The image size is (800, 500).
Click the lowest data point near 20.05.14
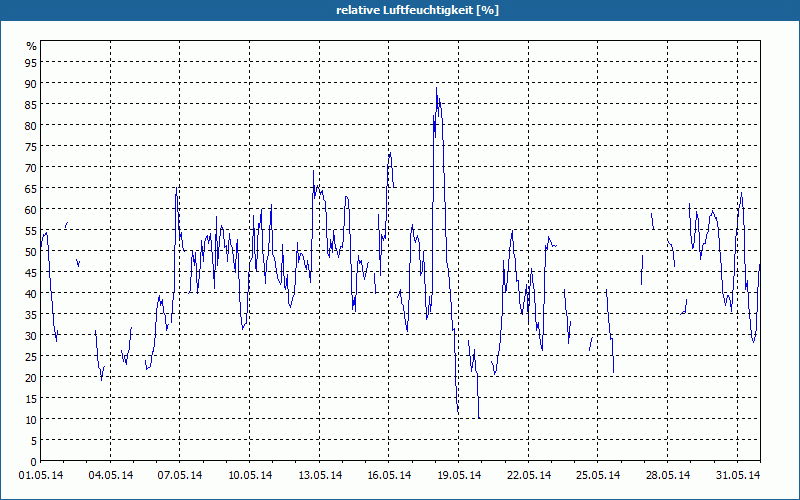(x=479, y=418)
